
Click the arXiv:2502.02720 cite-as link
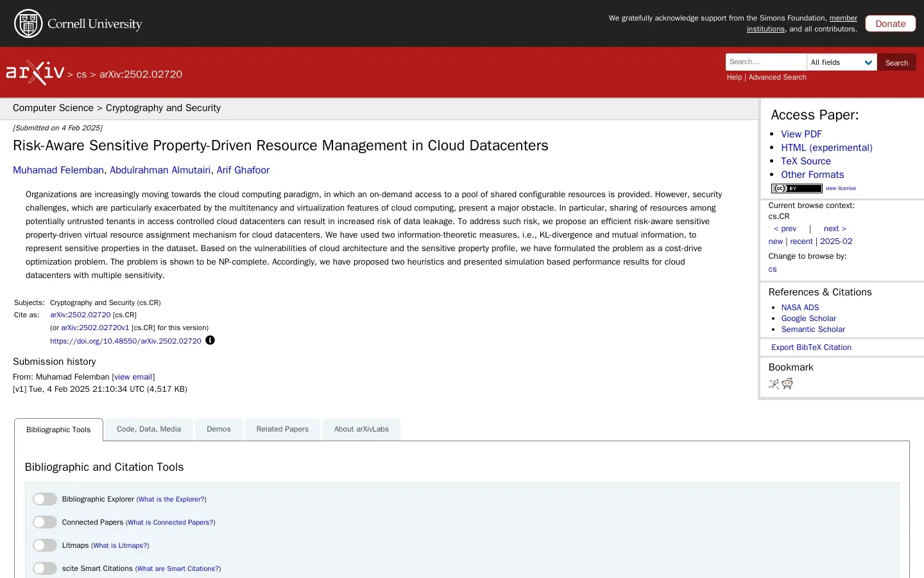pos(80,315)
